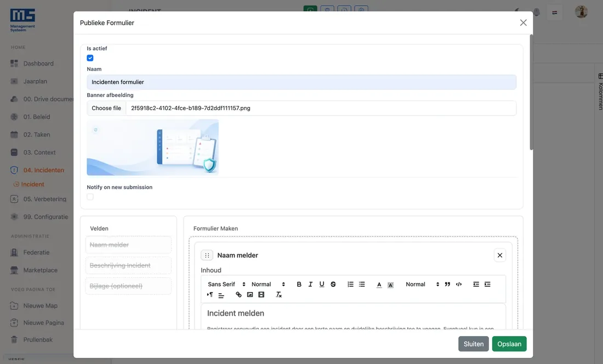Click the Incident melden heading text
Screen dimensions: 603x364
click(235, 313)
